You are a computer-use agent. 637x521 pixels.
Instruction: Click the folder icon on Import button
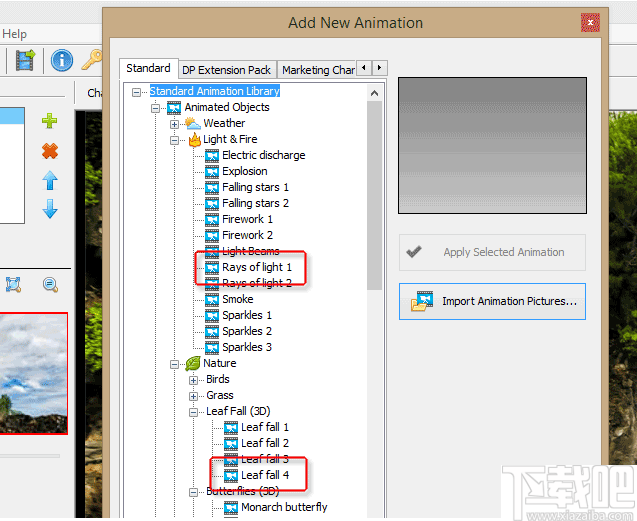pyautogui.click(x=422, y=301)
